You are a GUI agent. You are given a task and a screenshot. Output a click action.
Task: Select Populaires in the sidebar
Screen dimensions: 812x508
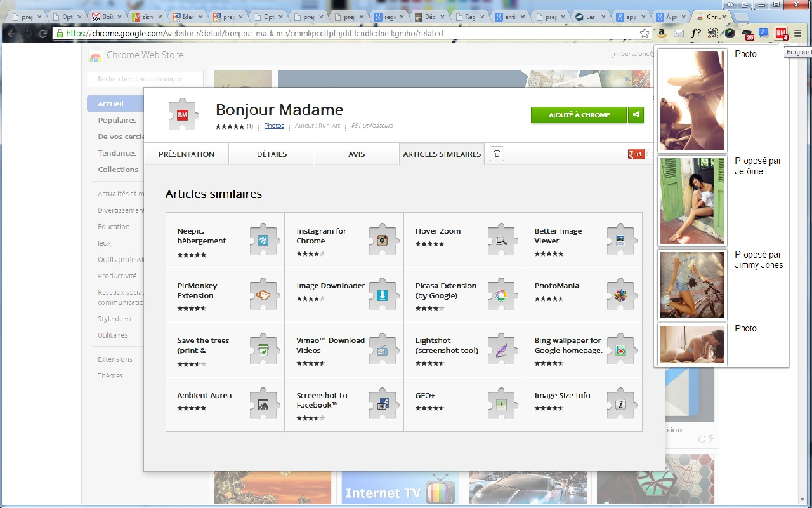click(x=117, y=120)
